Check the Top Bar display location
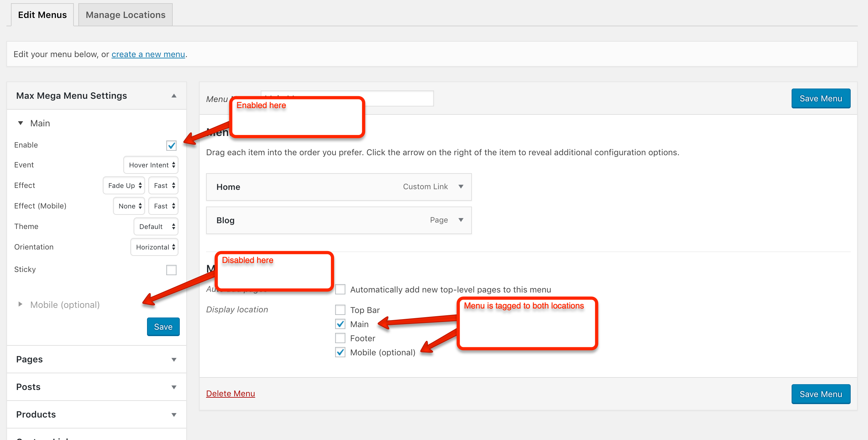The width and height of the screenshot is (868, 440). click(340, 310)
